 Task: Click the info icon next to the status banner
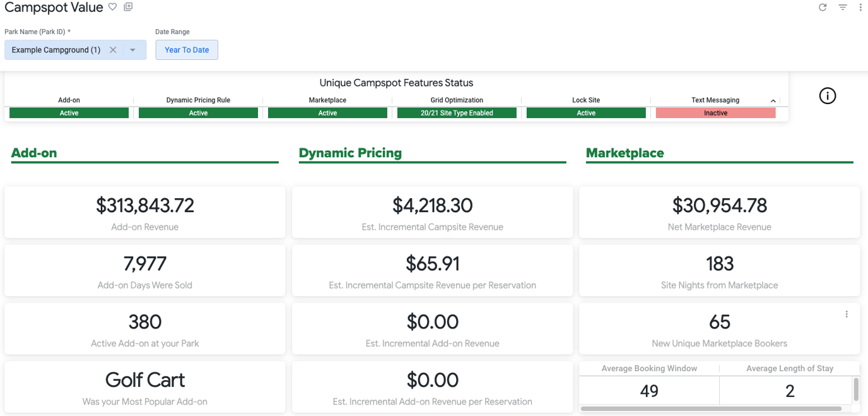(827, 95)
